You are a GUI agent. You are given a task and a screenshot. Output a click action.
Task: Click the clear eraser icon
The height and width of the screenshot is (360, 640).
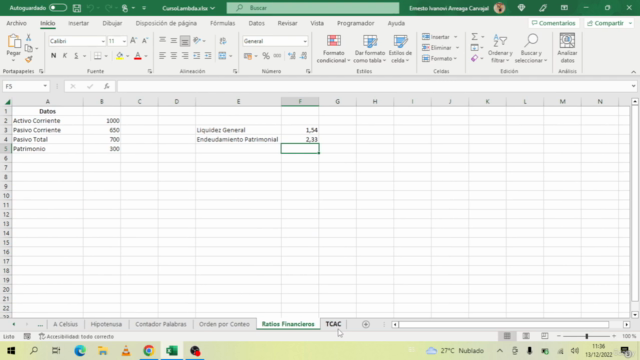474,59
